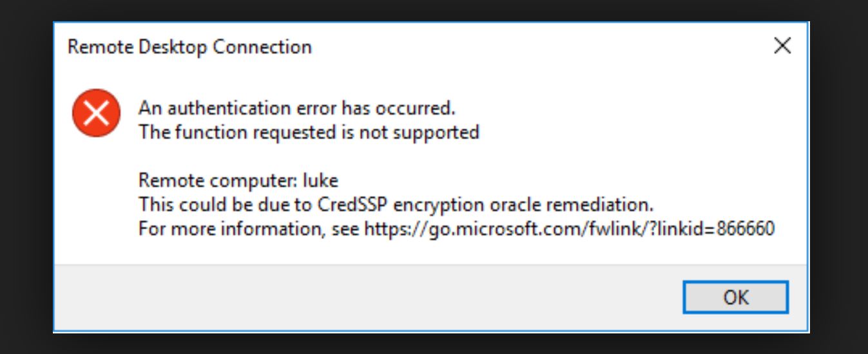The width and height of the screenshot is (868, 354).
Task: Click the Remote Desktop Connection title text
Action: pyautogui.click(x=189, y=47)
